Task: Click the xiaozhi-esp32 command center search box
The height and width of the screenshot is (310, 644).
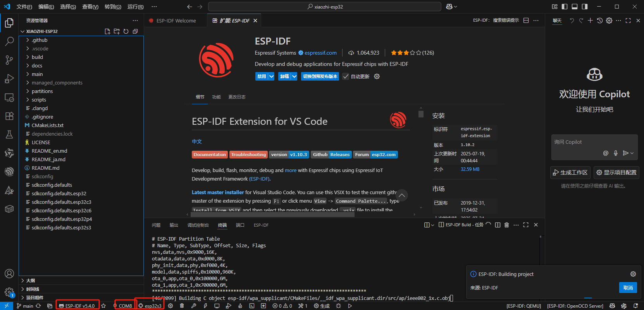Action: (x=325, y=7)
